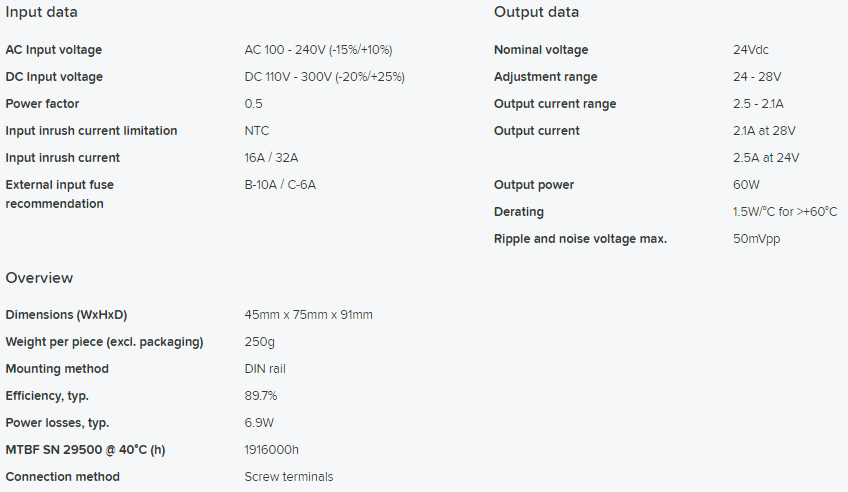The height and width of the screenshot is (492, 848).
Task: Select the Output power 60W value
Action: [746, 185]
